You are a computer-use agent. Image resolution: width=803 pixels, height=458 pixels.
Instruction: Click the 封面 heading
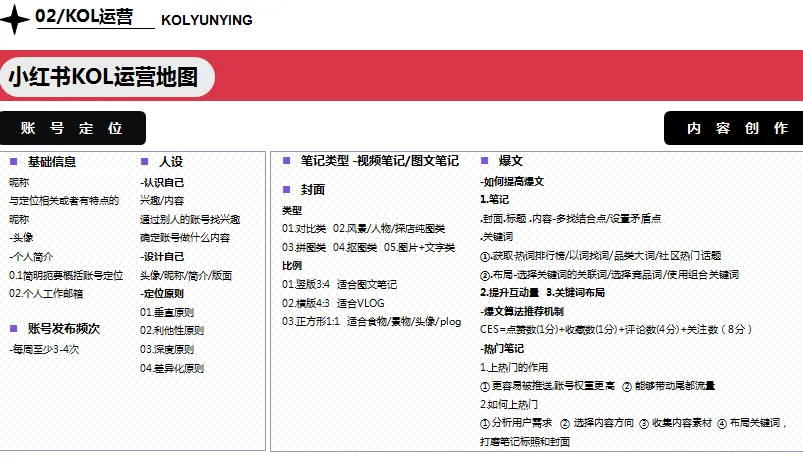click(312, 190)
